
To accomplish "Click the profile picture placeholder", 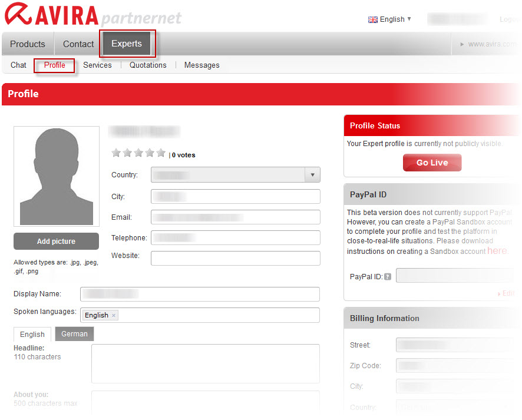I will 57,176.
